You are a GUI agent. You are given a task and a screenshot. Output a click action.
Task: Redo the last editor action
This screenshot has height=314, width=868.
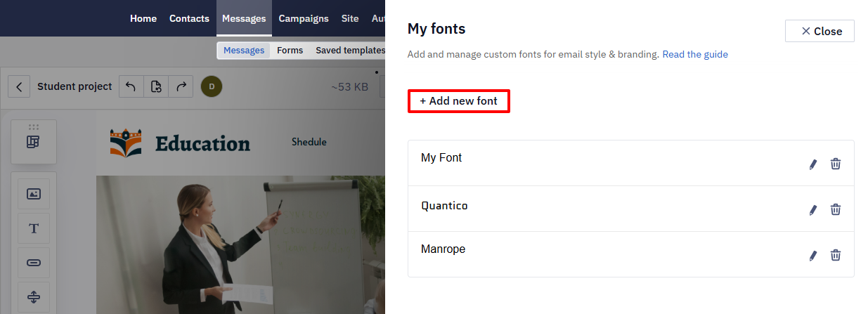181,86
